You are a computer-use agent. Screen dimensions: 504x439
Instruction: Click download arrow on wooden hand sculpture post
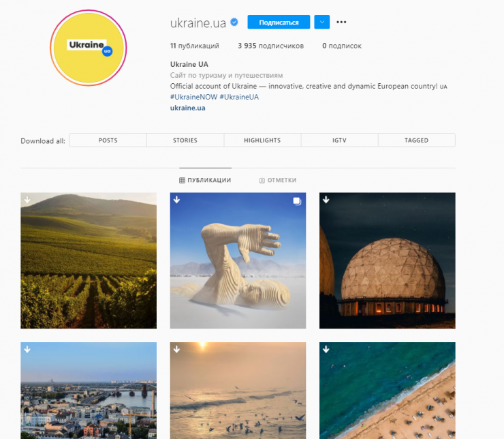click(177, 200)
